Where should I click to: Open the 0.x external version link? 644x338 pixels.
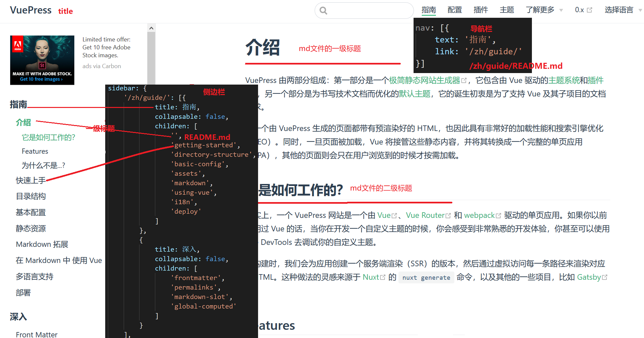[x=584, y=10]
